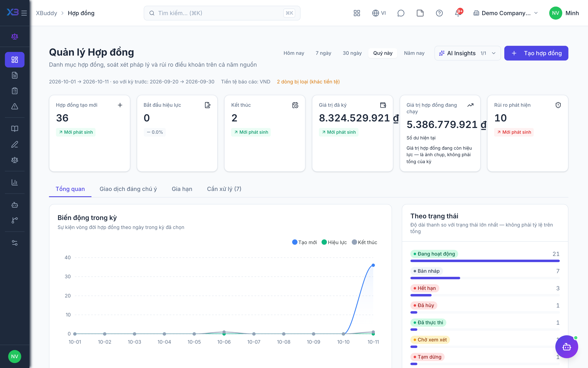The height and width of the screenshot is (368, 588).
Task: Toggle the Hiệu lực series in chart legend
Action: [x=334, y=242]
